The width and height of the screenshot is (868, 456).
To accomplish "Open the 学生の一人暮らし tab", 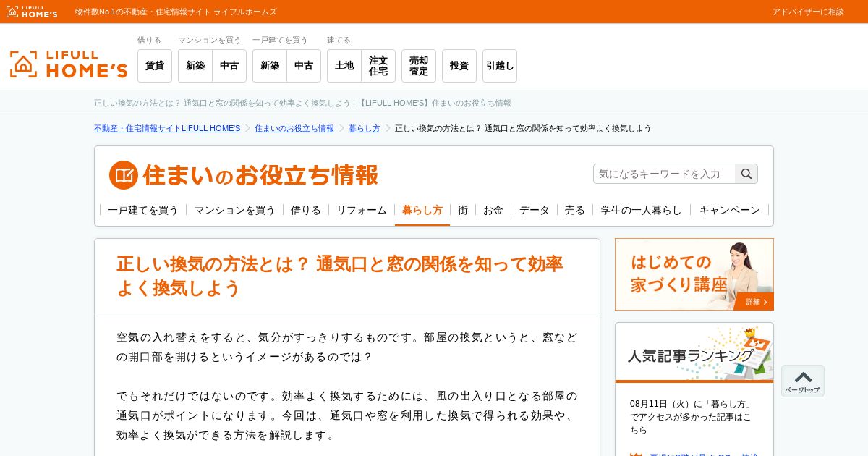I will (x=642, y=210).
